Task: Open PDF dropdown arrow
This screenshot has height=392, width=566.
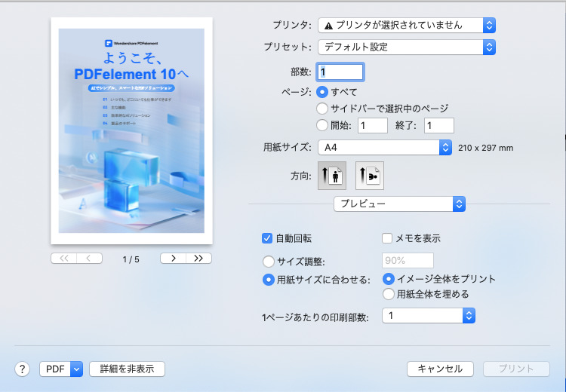Action: 76,369
